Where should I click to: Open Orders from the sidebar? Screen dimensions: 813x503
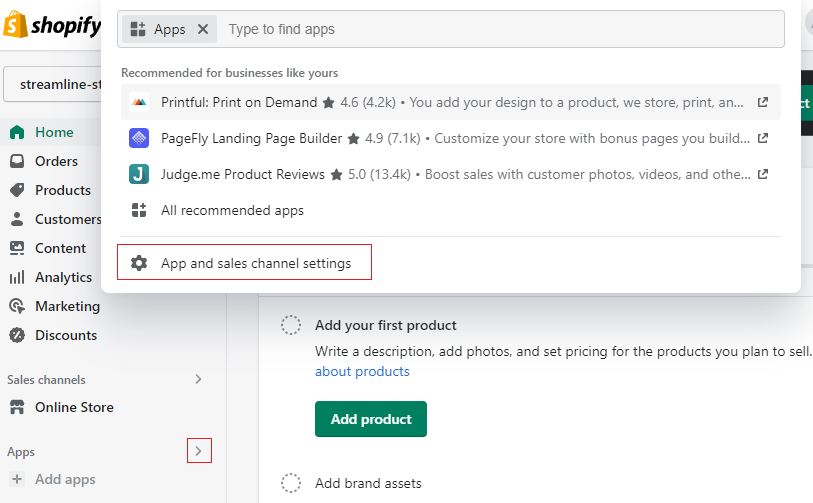click(x=56, y=161)
